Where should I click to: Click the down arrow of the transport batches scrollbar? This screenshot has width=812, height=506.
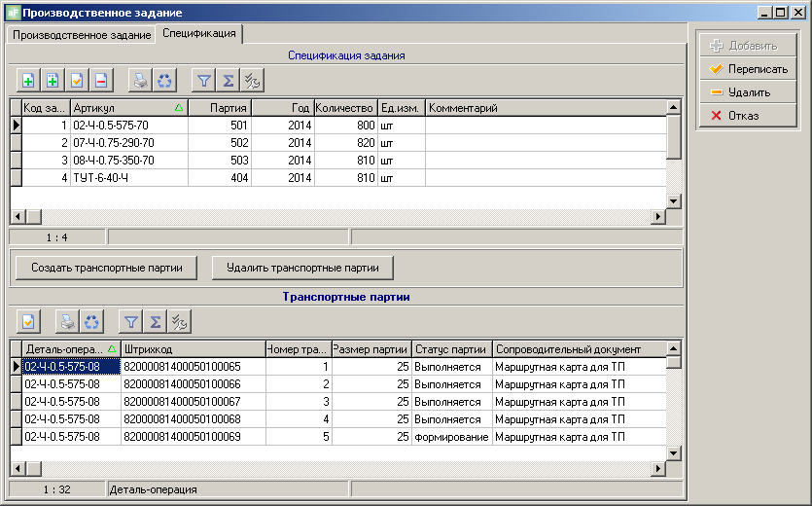pos(674,453)
